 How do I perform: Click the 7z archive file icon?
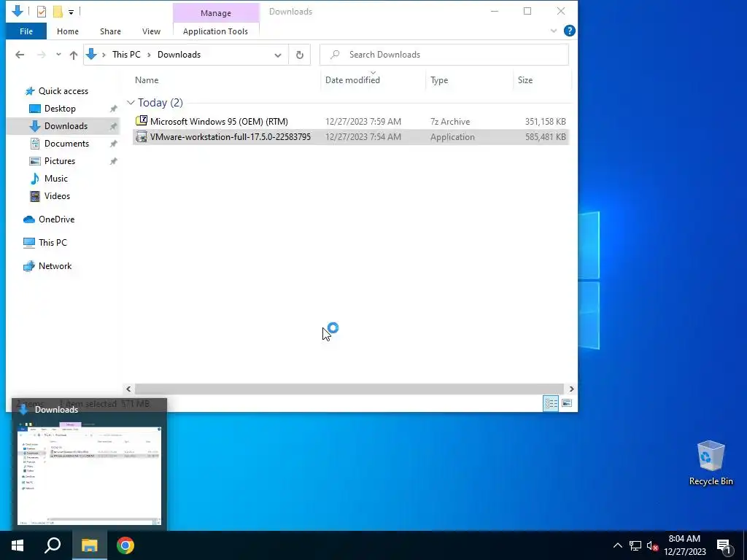(x=141, y=121)
